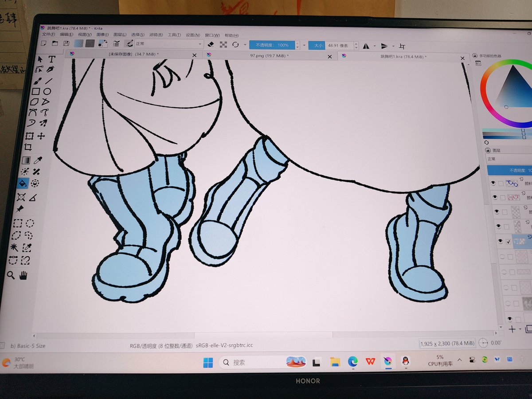
Task: Select the Reference Images pin tool
Action: point(20,208)
